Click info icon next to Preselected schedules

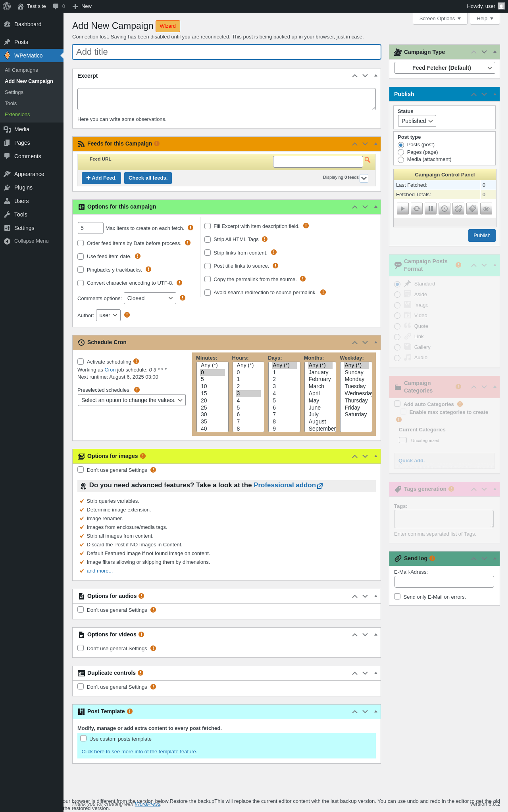point(137,390)
